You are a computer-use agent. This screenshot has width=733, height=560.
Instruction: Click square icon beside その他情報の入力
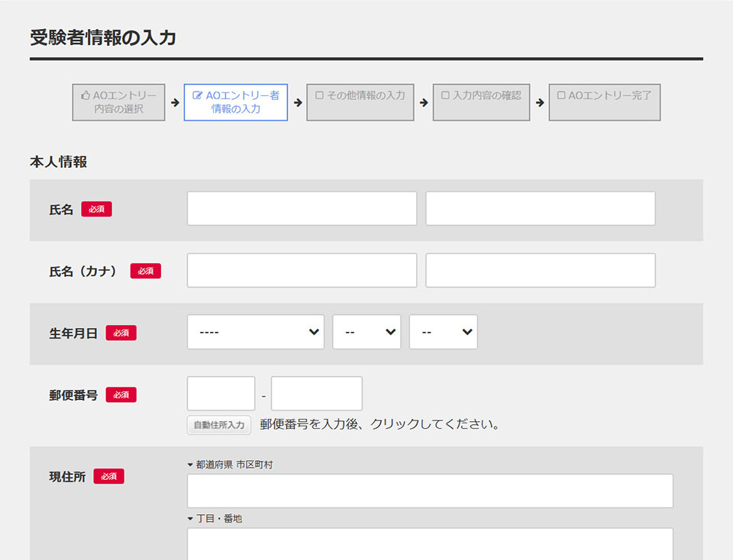(320, 96)
